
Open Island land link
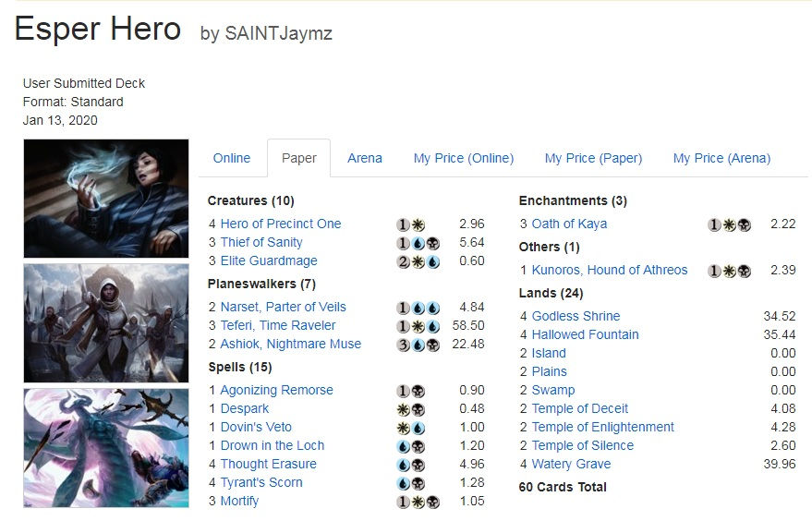click(x=549, y=353)
